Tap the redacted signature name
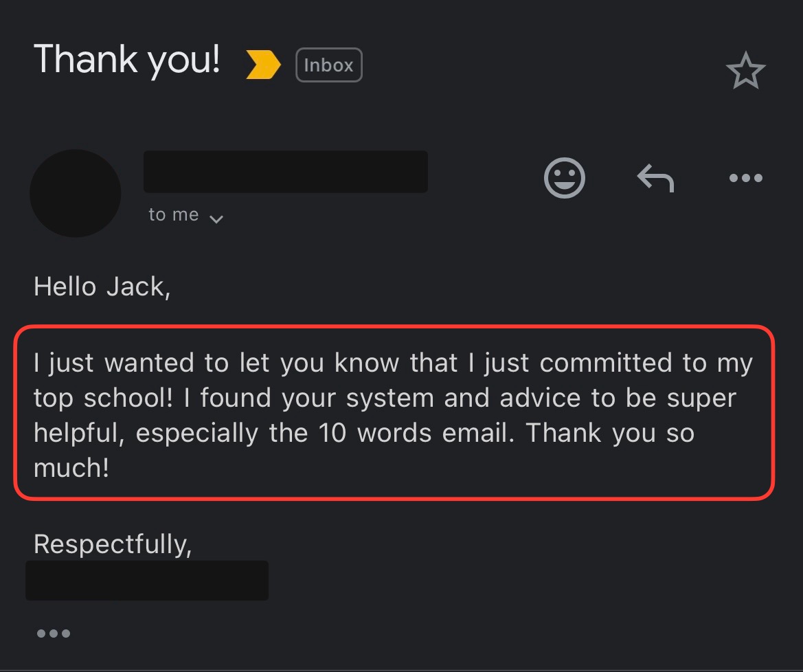 click(146, 581)
